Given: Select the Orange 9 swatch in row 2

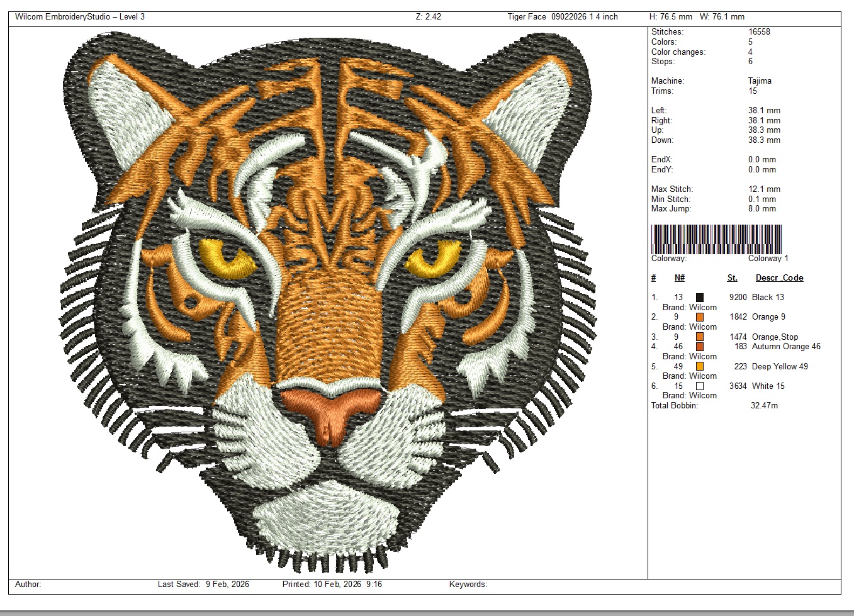Looking at the screenshot, I should 699,317.
